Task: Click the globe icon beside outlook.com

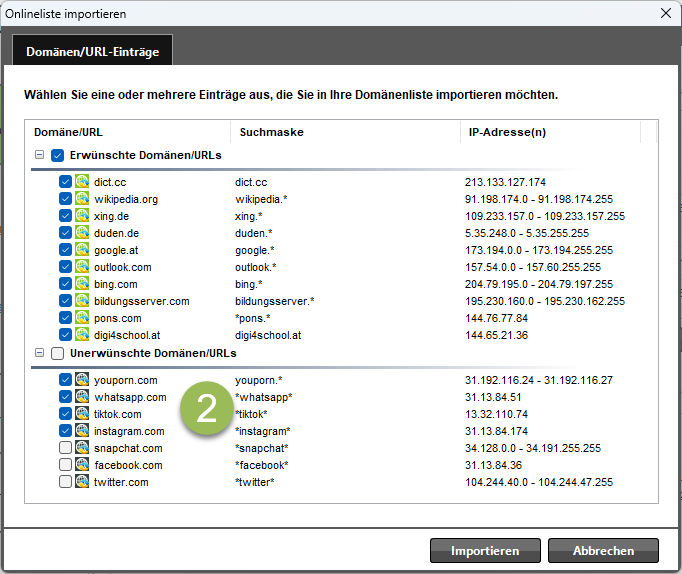Action: pos(82,267)
